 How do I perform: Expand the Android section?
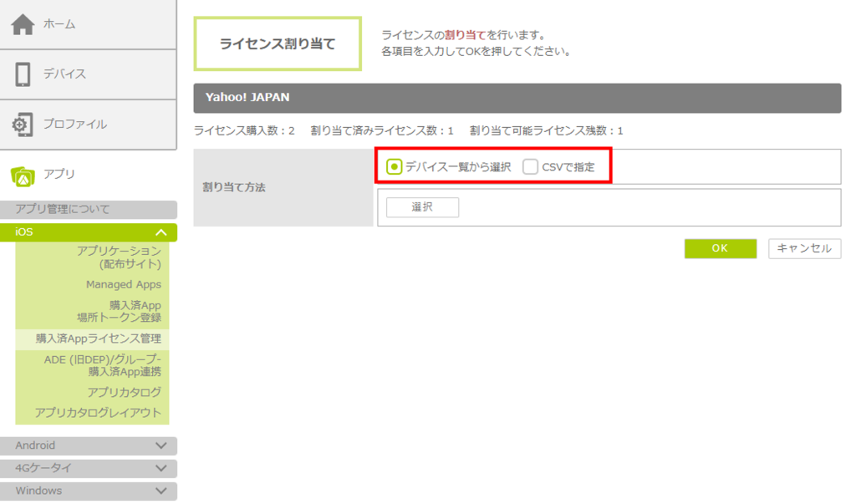tap(161, 446)
